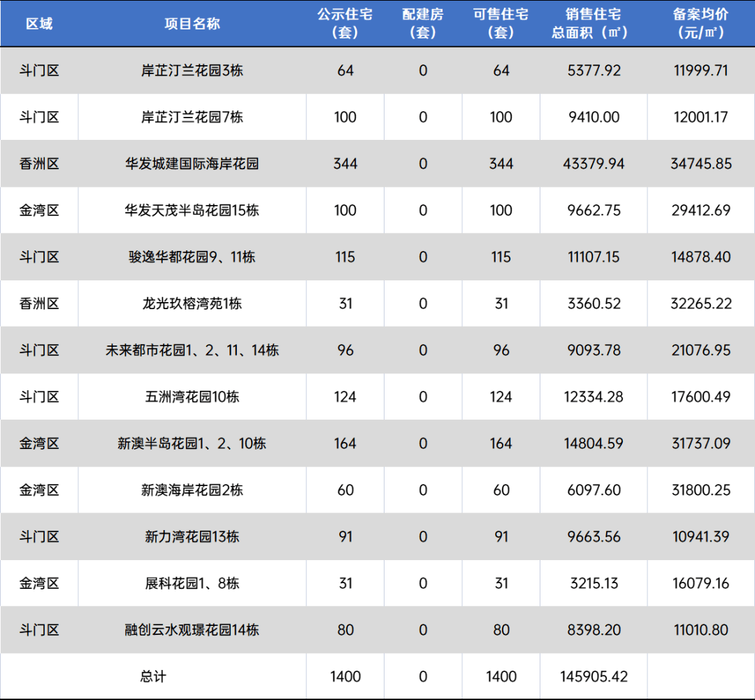The width and height of the screenshot is (755, 700).
Task: Select the cell 新澳半岛花园1、2、10栋
Action: click(192, 443)
